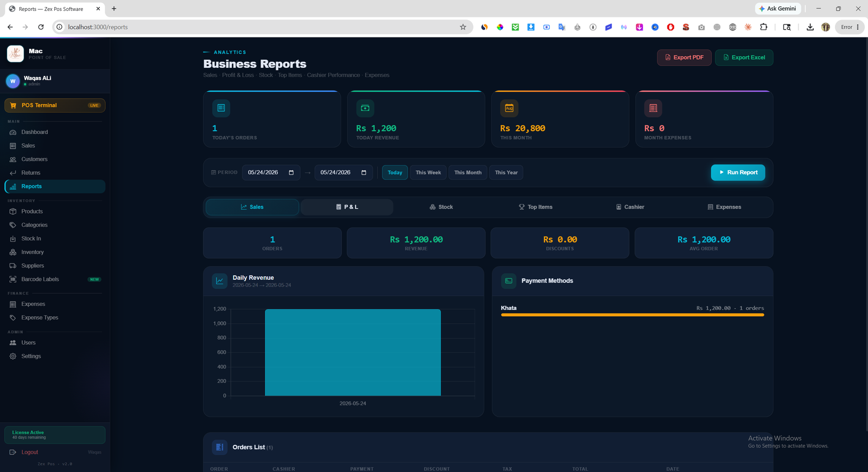Switch to the P & L tab
Image resolution: width=868 pixels, height=472 pixels.
tap(347, 207)
